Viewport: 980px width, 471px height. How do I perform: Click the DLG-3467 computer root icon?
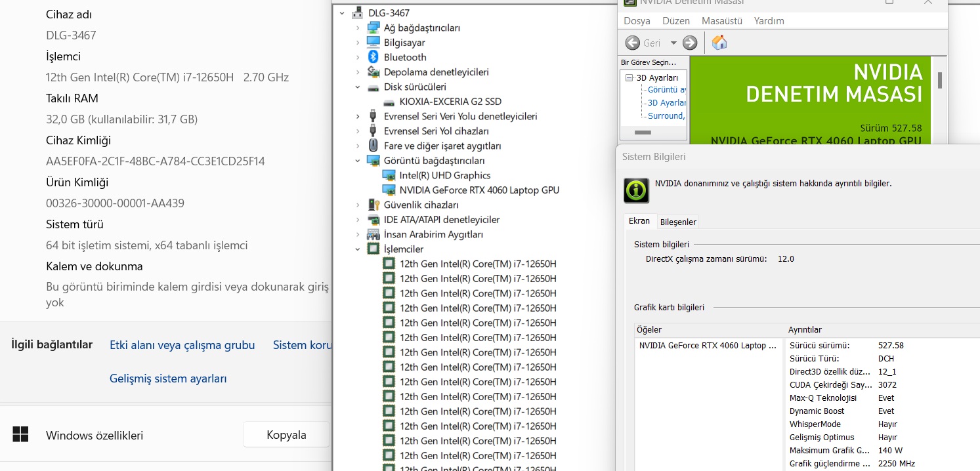tap(358, 12)
